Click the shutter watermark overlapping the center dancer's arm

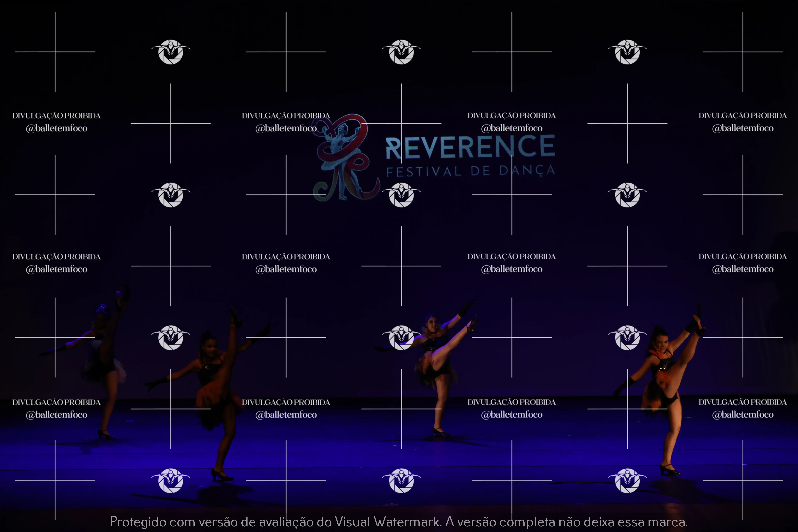[x=401, y=338]
